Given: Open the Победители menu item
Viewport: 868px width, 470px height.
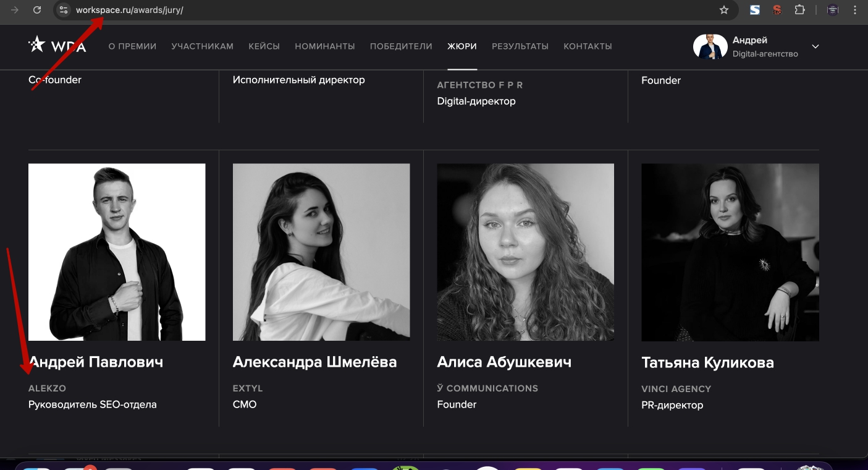Looking at the screenshot, I should (401, 46).
